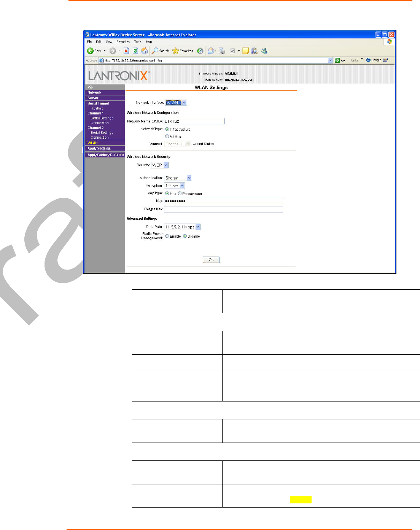Open the History toolbar icon
Screen dimensions: 420x530
click(200, 51)
